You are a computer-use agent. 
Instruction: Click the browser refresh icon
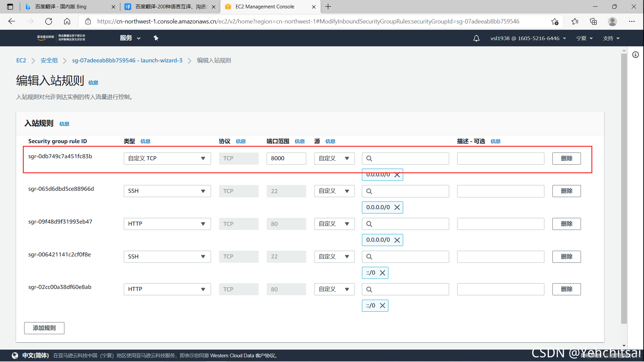(x=49, y=21)
